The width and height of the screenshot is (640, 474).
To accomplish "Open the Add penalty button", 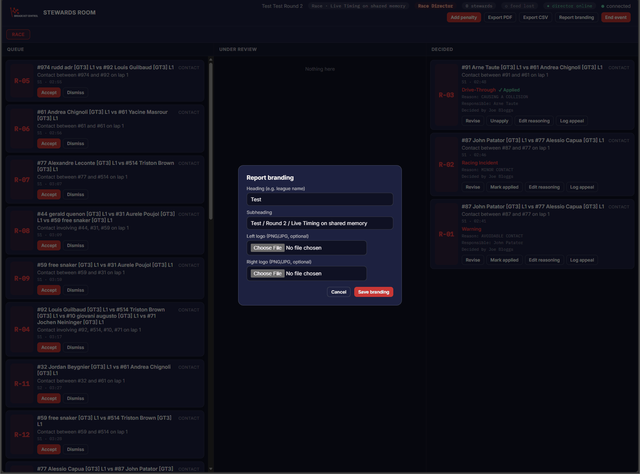I will pyautogui.click(x=464, y=17).
